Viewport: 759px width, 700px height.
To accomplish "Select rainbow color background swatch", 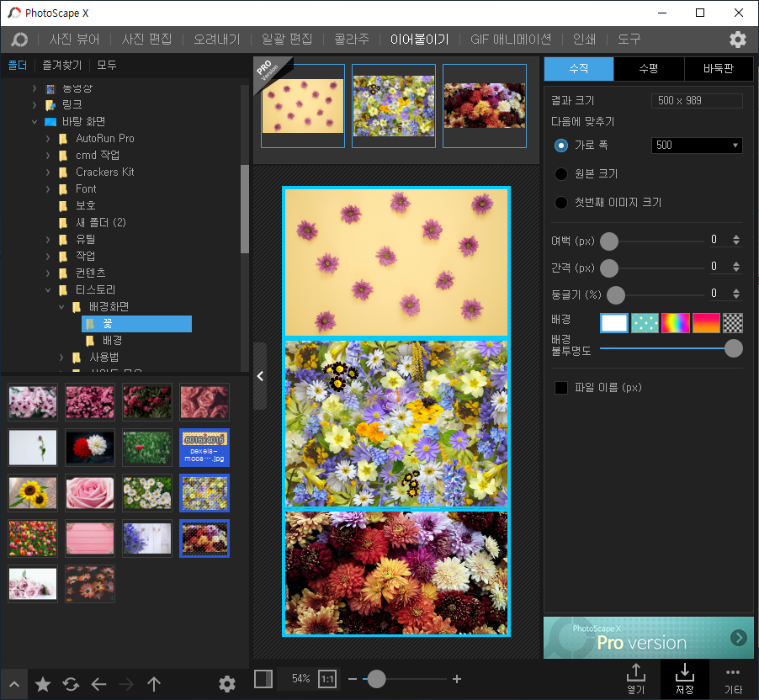I will point(675,323).
